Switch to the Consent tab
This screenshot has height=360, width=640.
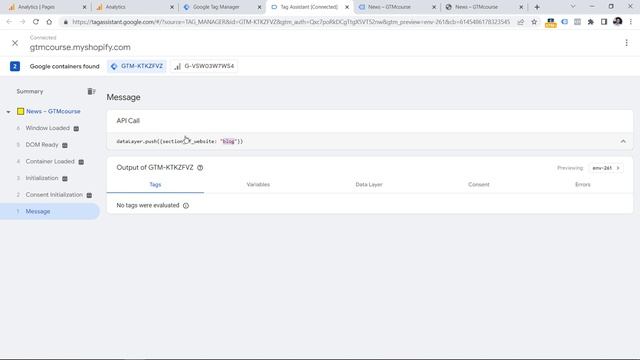478,184
